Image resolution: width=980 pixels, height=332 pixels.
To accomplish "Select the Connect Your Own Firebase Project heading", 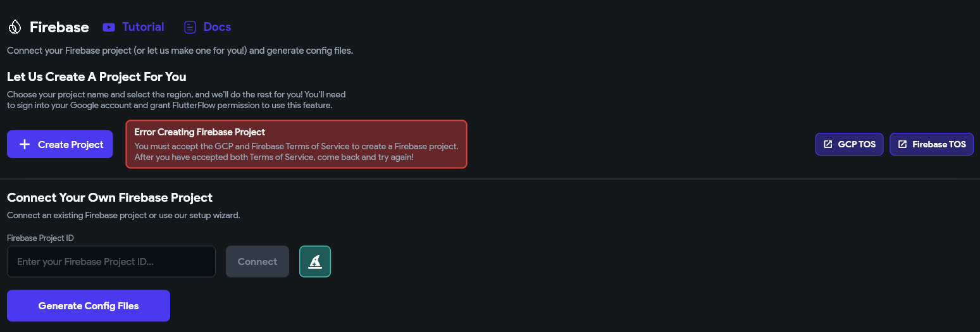I will click(x=109, y=197).
